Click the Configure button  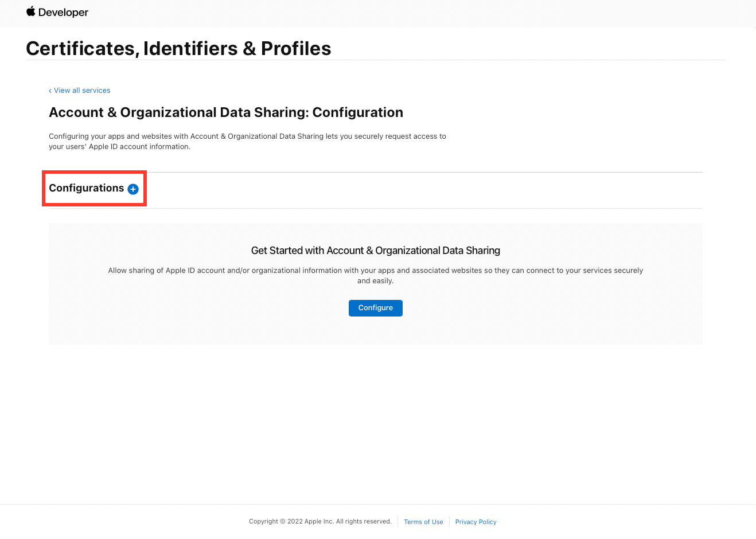375,308
